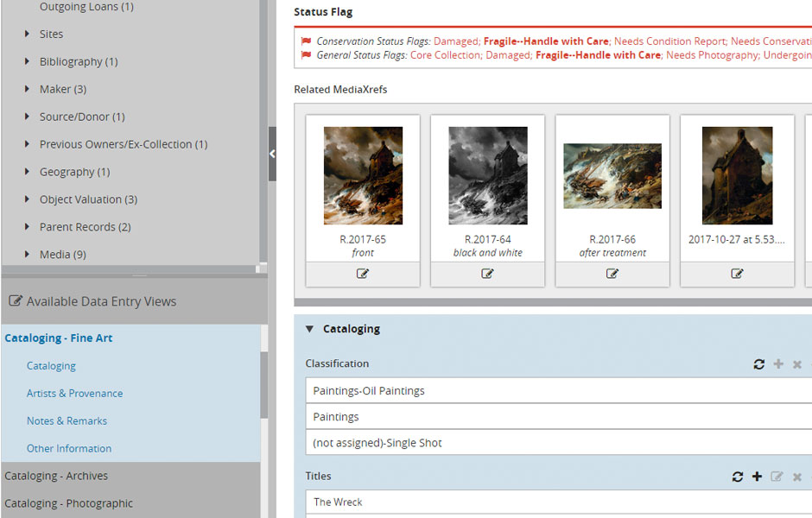This screenshot has height=518, width=812.
Task: Click edit icon under R.2017-64 black and white
Action: pos(487,274)
